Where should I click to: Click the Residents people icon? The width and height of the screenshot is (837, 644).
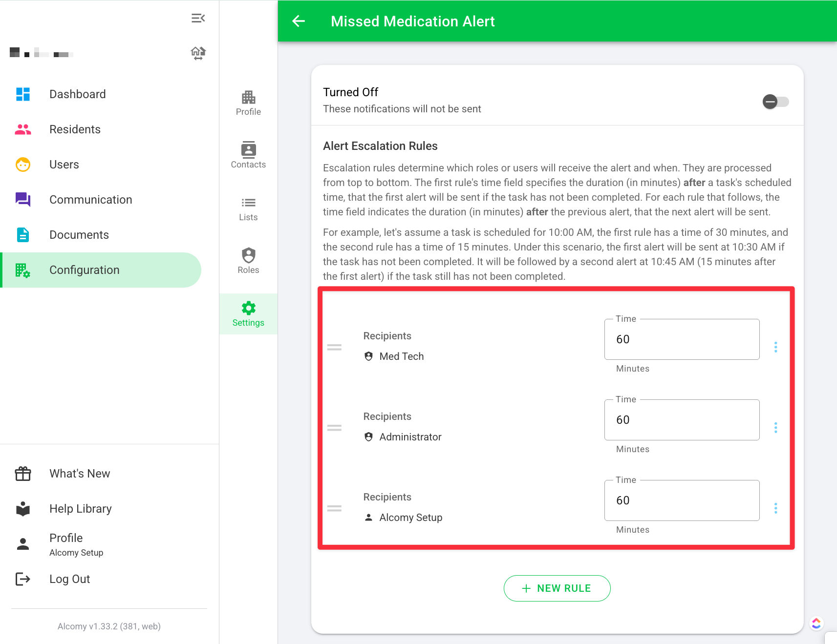pyautogui.click(x=23, y=129)
